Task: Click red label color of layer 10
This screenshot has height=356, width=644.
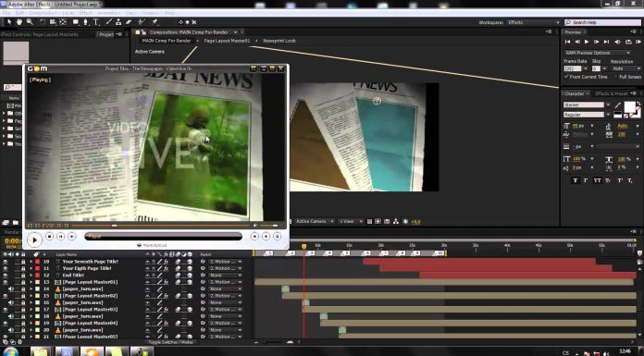Action: pyautogui.click(x=37, y=262)
